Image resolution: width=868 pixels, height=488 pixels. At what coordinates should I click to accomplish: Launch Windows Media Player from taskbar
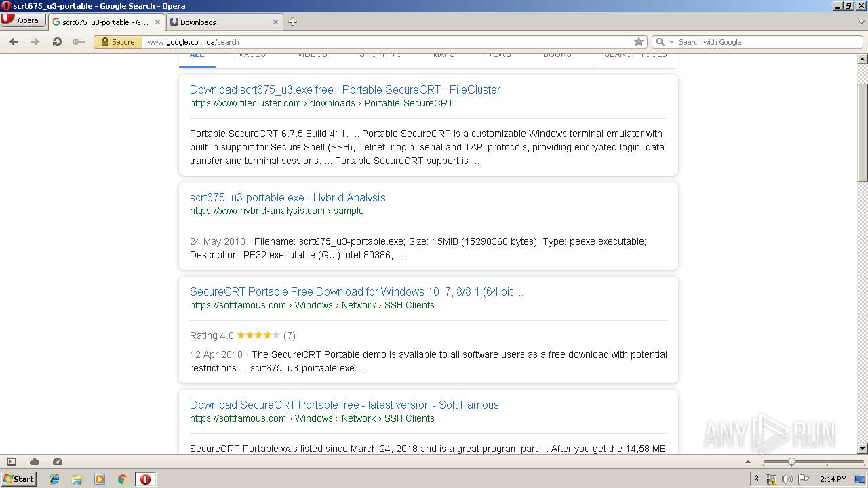click(100, 479)
